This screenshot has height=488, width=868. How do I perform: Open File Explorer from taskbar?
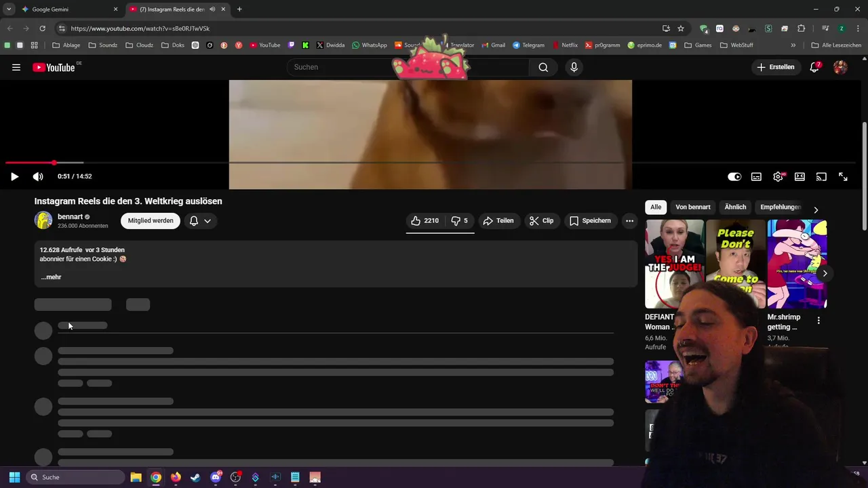[x=136, y=477]
